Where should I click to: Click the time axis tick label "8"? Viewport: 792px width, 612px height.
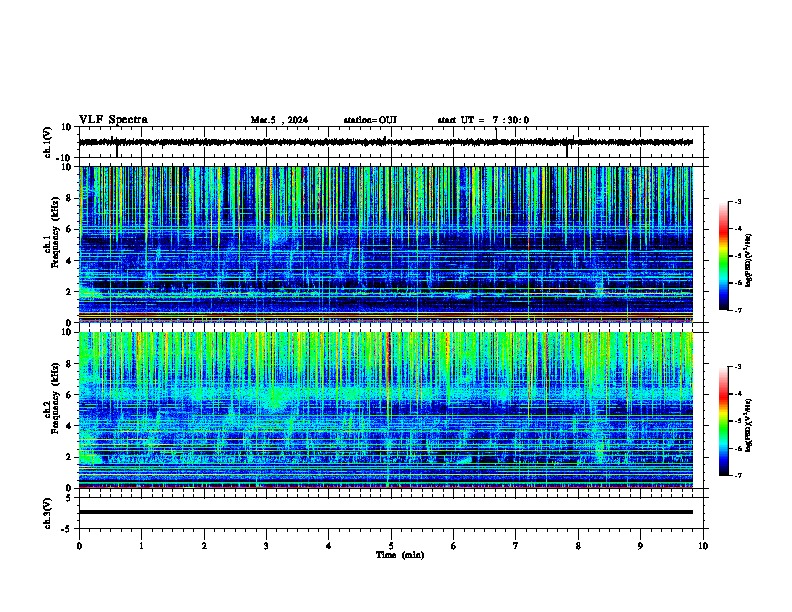point(578,546)
